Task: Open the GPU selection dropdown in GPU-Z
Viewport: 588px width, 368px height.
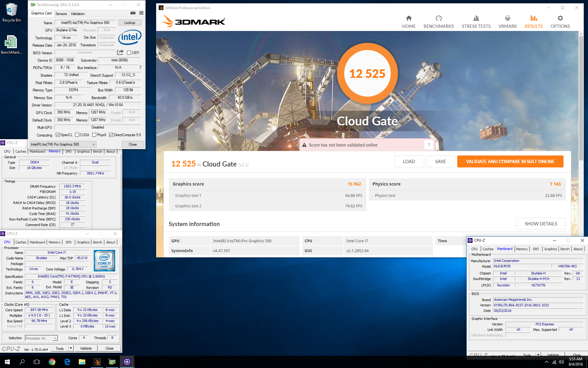Action: tap(63, 144)
